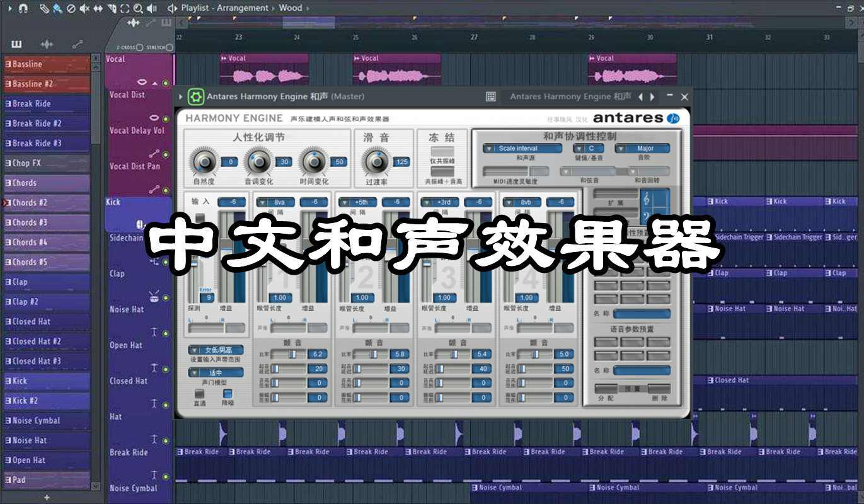Adjust voice 4 起音延迟 slider
The image size is (864, 504).
535,369
